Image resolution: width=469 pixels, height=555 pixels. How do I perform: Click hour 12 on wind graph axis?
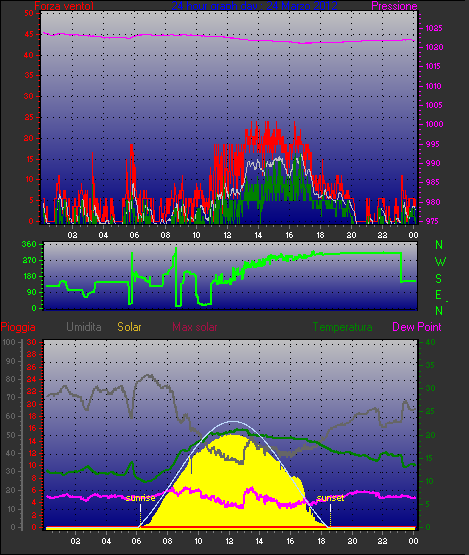click(227, 235)
